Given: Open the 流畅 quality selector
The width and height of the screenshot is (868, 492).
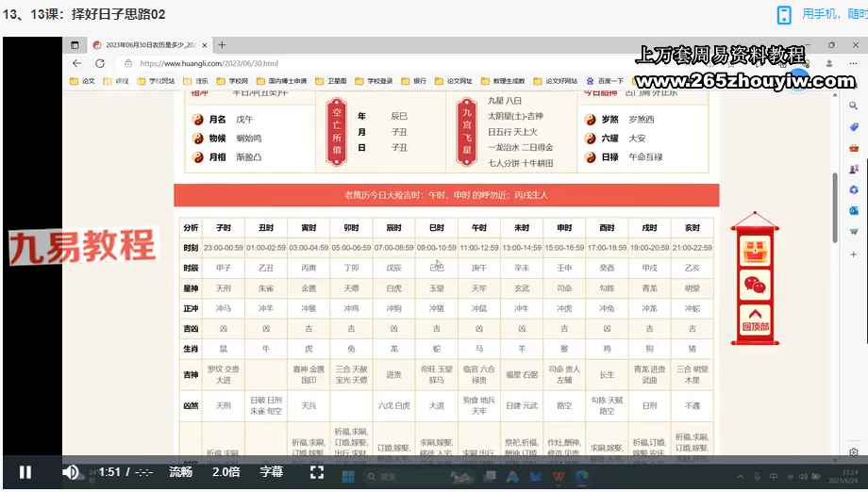Looking at the screenshot, I should (x=180, y=472).
